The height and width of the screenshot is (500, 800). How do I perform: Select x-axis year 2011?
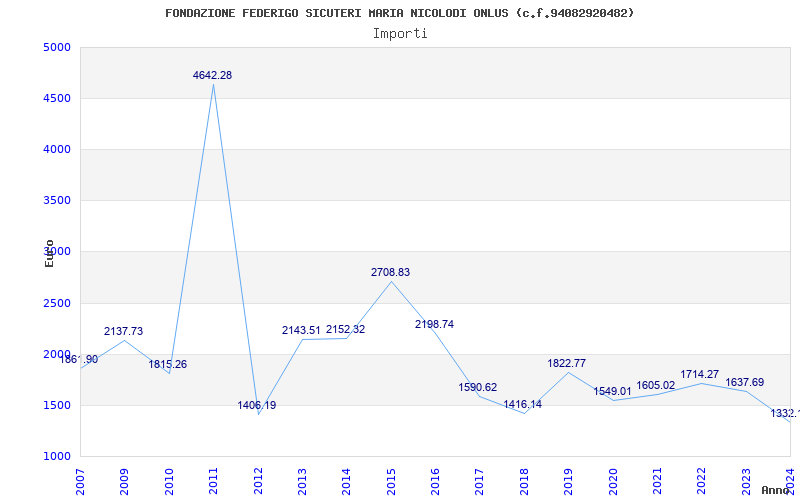coord(213,481)
